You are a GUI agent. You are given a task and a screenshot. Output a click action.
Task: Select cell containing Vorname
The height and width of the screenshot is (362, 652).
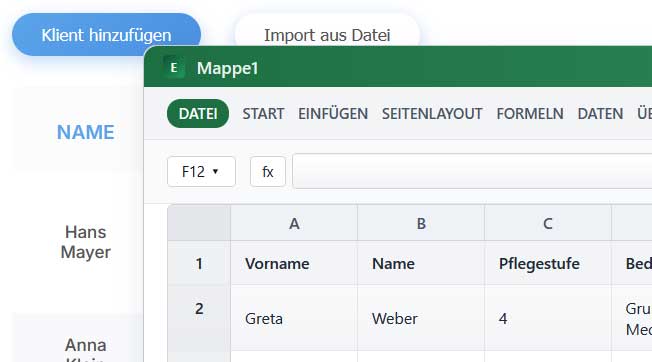click(x=294, y=263)
